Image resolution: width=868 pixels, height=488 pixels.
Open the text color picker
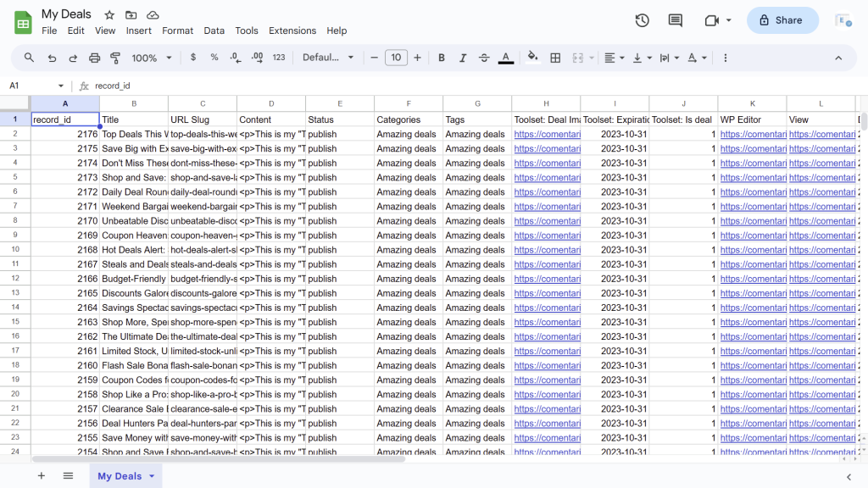click(x=506, y=58)
